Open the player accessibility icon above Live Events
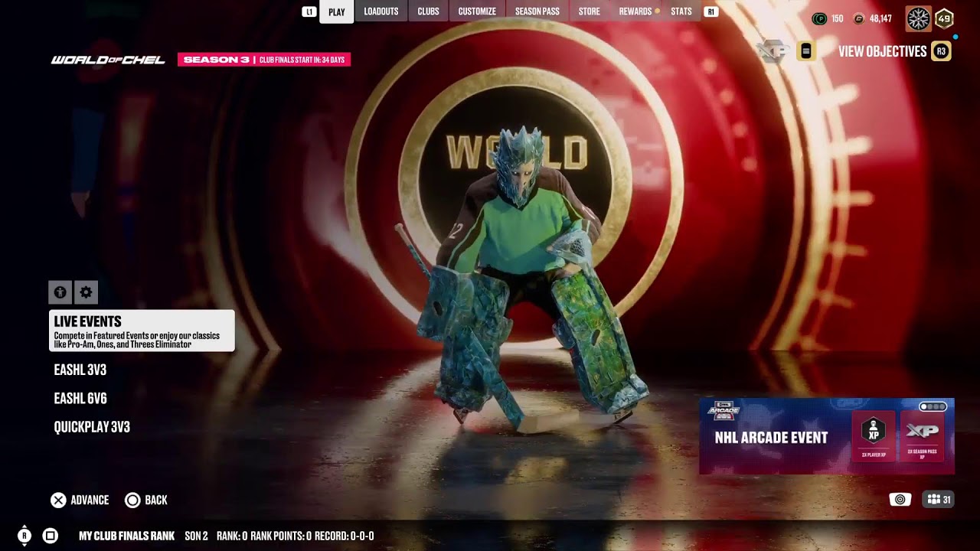Screen dimensions: 980x551 click(x=60, y=292)
